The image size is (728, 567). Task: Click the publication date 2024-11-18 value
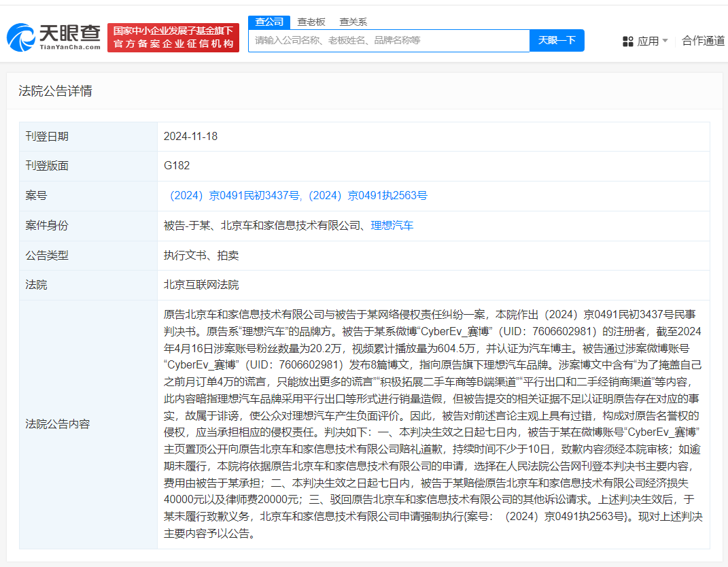[190, 137]
